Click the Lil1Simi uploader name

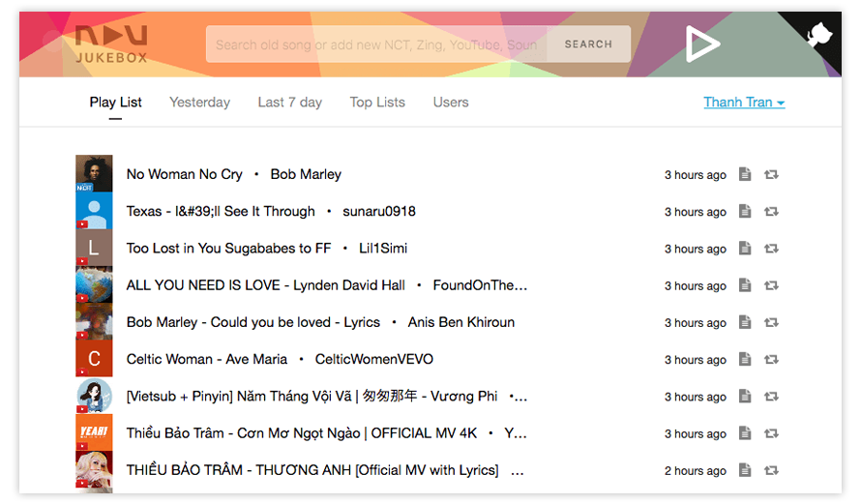(383, 249)
